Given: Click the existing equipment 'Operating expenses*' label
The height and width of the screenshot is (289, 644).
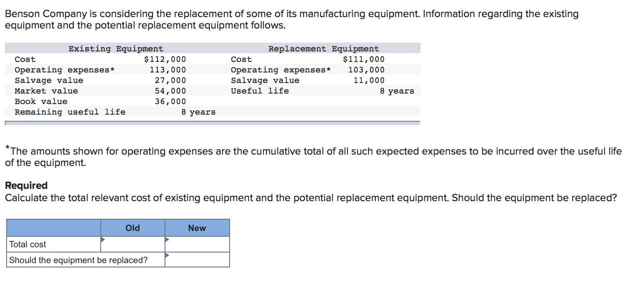Looking at the screenshot, I should [x=65, y=70].
